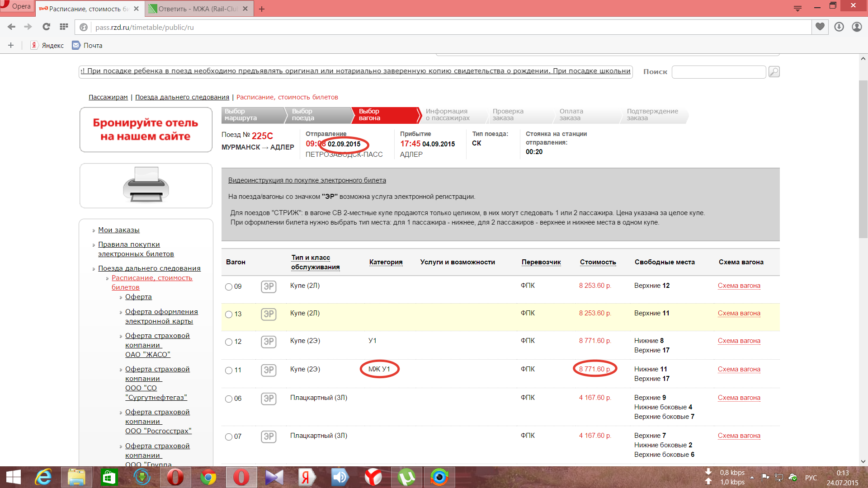Click the Поиск search input field
This screenshot has height=488, width=868.
click(718, 72)
